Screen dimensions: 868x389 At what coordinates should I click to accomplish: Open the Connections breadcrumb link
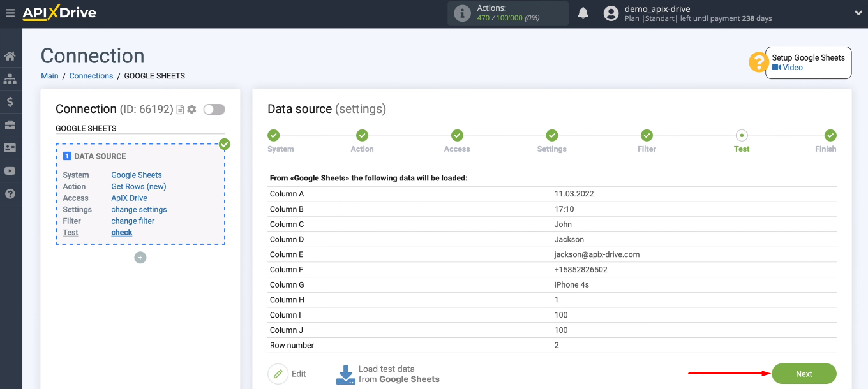(x=91, y=76)
